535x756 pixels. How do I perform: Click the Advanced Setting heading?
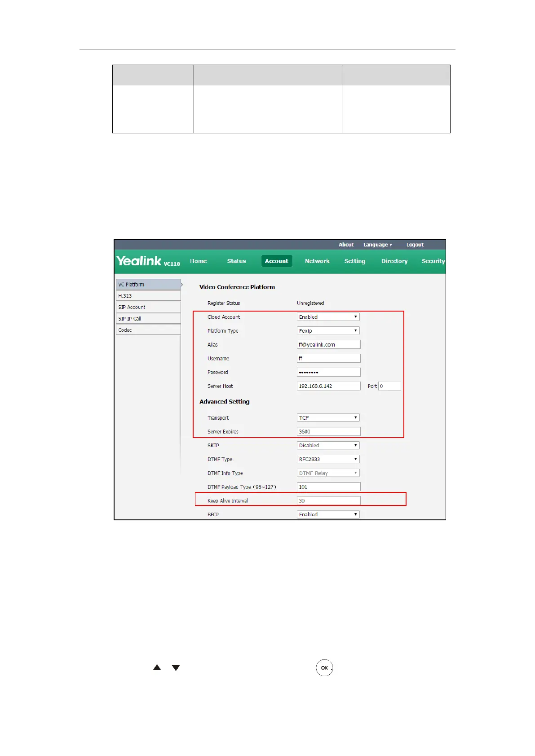(225, 402)
